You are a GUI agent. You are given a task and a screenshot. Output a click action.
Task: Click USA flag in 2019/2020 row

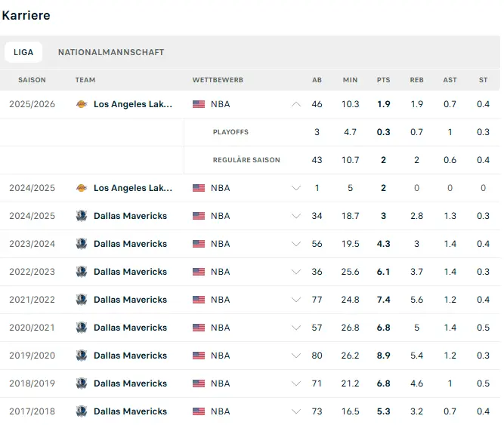(x=199, y=356)
